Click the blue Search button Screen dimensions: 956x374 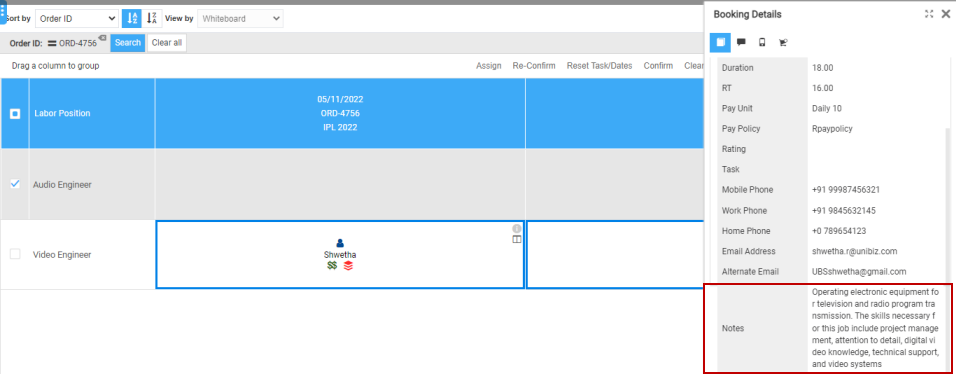click(x=128, y=43)
